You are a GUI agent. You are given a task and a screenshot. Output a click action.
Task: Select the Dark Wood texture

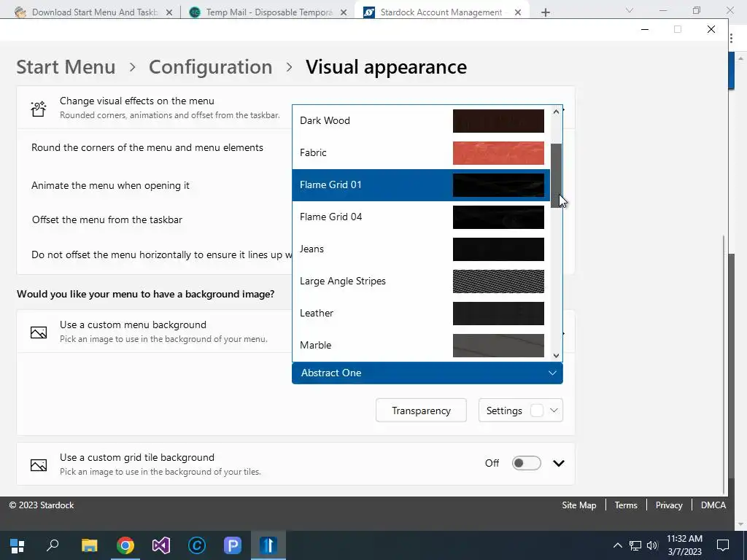pyautogui.click(x=421, y=121)
